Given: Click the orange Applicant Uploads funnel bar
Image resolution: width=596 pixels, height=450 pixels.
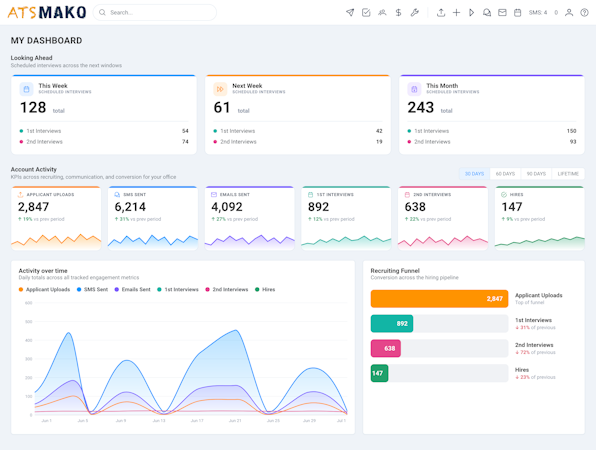Looking at the screenshot, I should click(x=439, y=299).
